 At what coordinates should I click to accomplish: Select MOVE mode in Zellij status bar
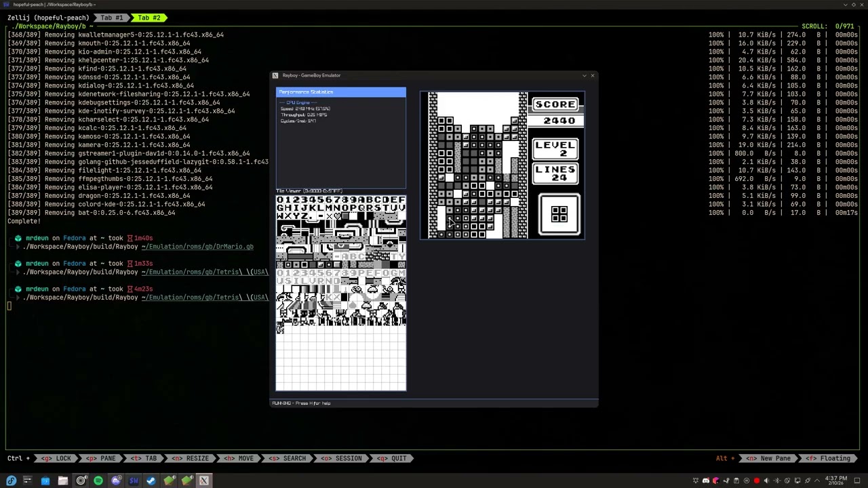point(239,458)
